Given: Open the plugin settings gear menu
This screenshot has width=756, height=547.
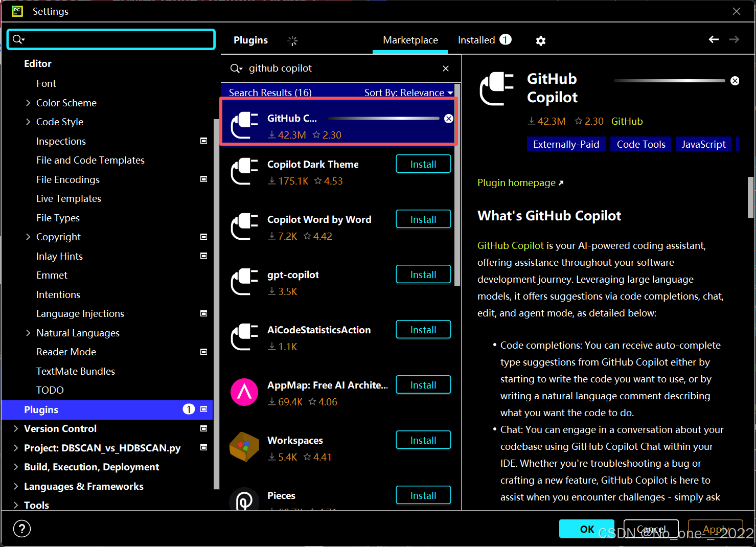Looking at the screenshot, I should tap(540, 40).
